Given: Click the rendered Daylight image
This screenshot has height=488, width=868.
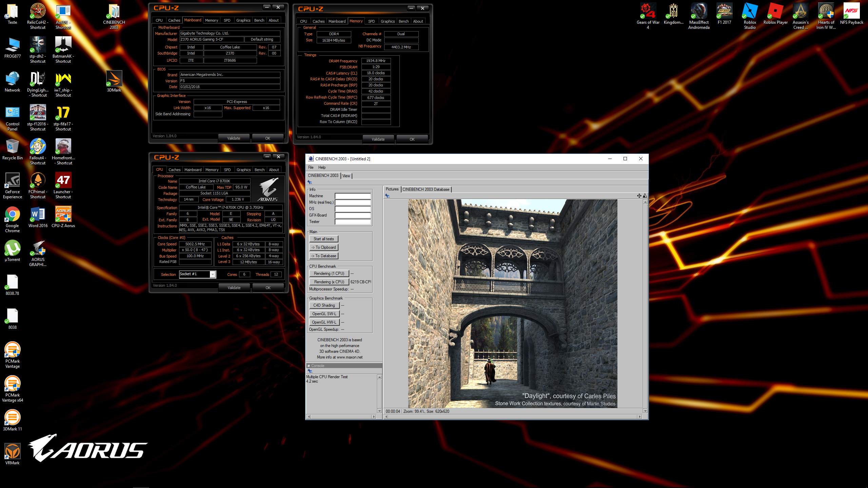Looking at the screenshot, I should [512, 303].
